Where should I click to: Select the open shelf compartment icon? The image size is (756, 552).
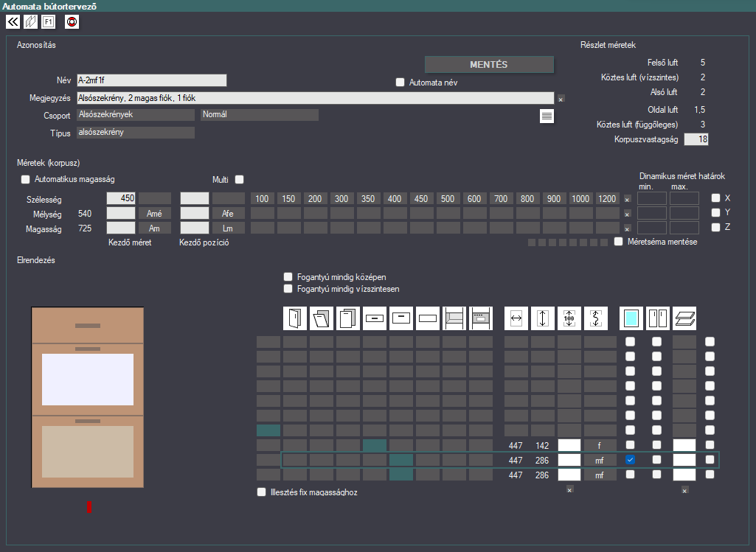tap(454, 318)
